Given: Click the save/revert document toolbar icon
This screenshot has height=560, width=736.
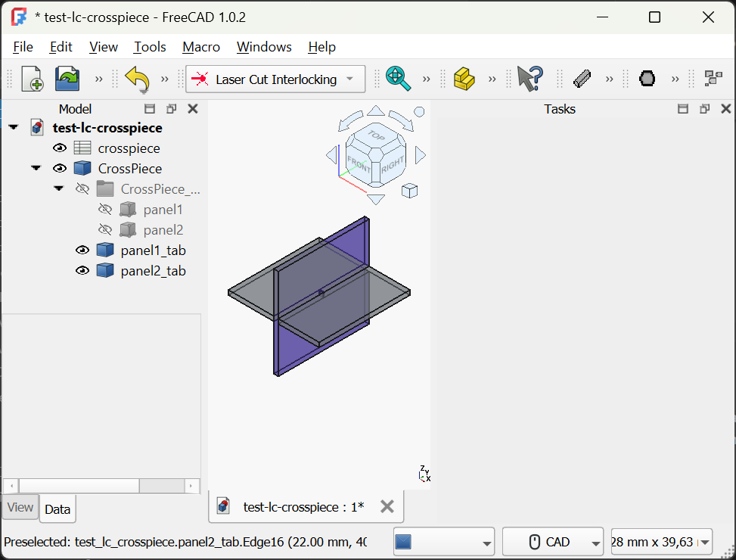Looking at the screenshot, I should pos(67,79).
